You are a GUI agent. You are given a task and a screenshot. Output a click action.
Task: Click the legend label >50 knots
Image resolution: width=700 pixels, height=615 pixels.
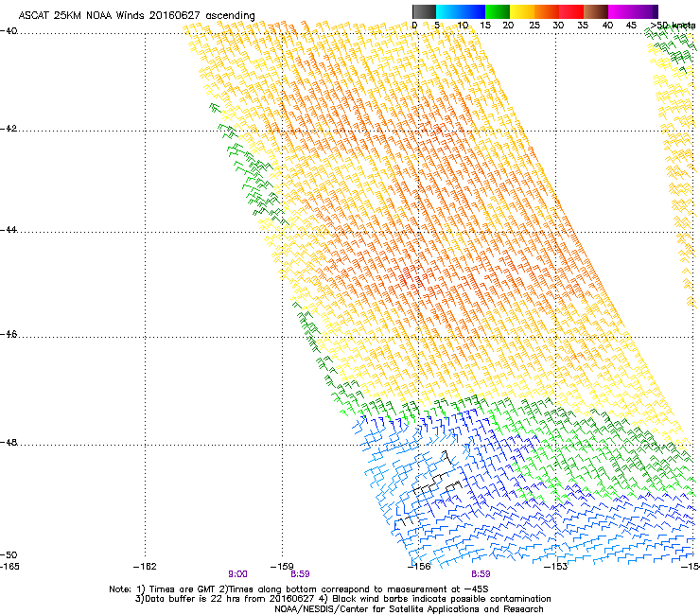pos(673,25)
